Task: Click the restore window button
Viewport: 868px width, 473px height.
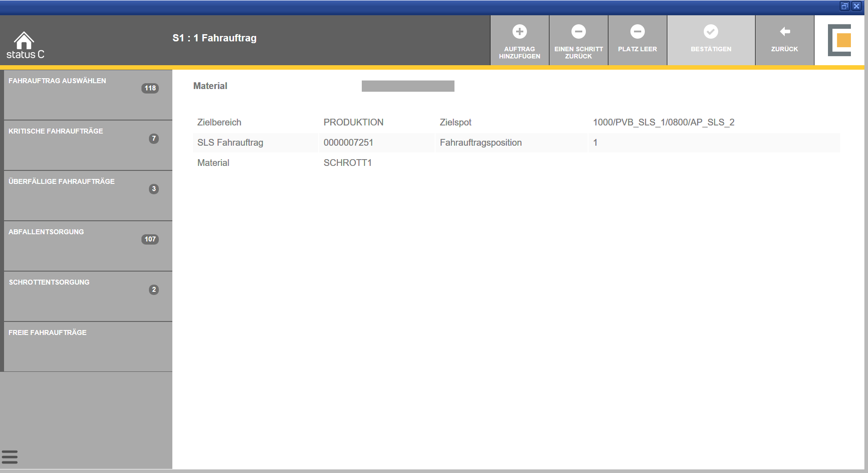Action: [845, 6]
